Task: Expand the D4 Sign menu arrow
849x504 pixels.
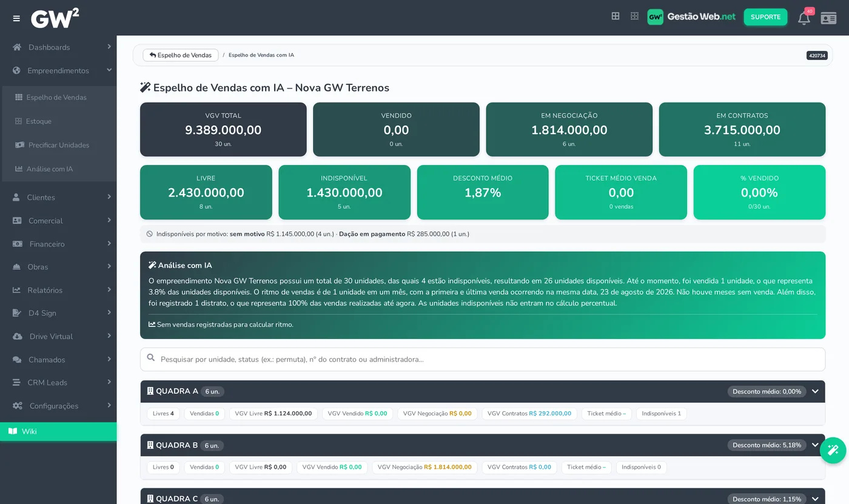Action: coord(109,312)
